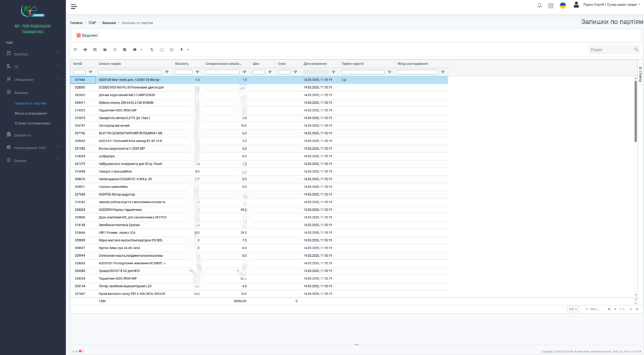Click the clear filter funnel toolbar icon
Image resolution: width=644 pixels, height=355 pixels.
tap(152, 49)
